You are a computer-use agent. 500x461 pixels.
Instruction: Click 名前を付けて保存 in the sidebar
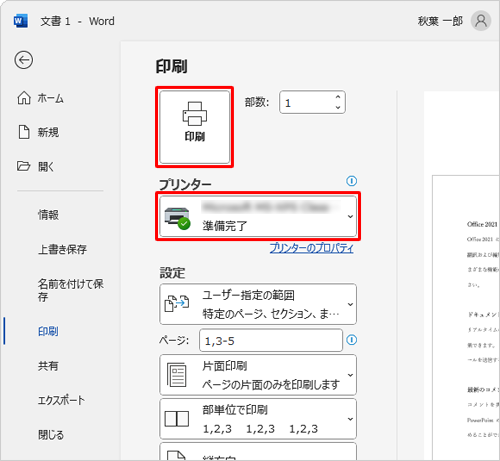pos(71,290)
